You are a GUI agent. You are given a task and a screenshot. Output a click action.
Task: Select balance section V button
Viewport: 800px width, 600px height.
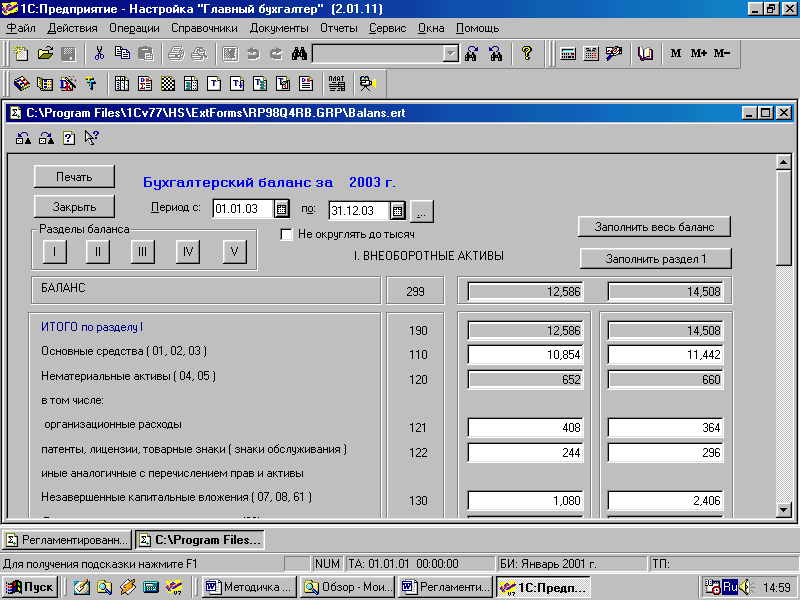[235, 252]
